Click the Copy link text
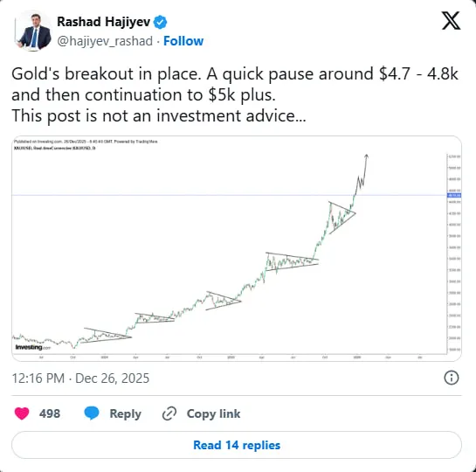This screenshot has width=476, height=472. tap(213, 413)
